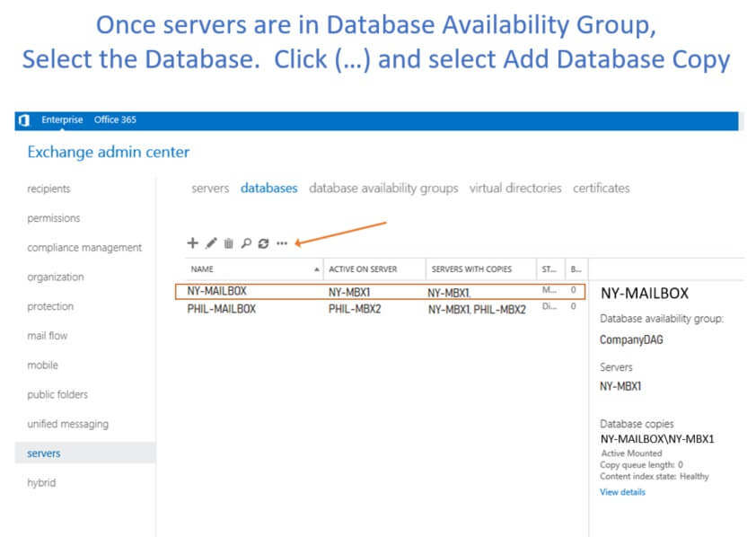
Task: Select the PHIL-MAILBOX database row
Action: point(380,309)
